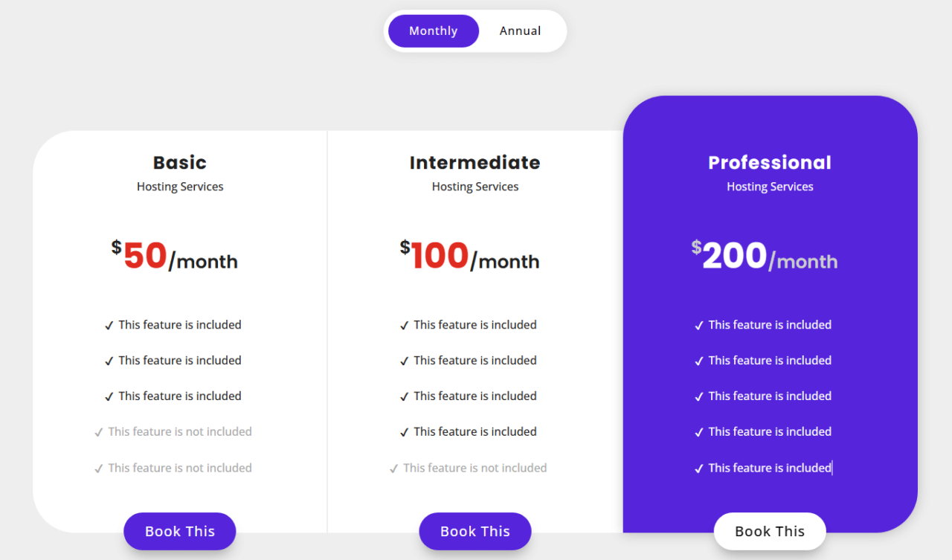Click the Basic plan title heading
Image resolution: width=952 pixels, height=560 pixels.
179,162
